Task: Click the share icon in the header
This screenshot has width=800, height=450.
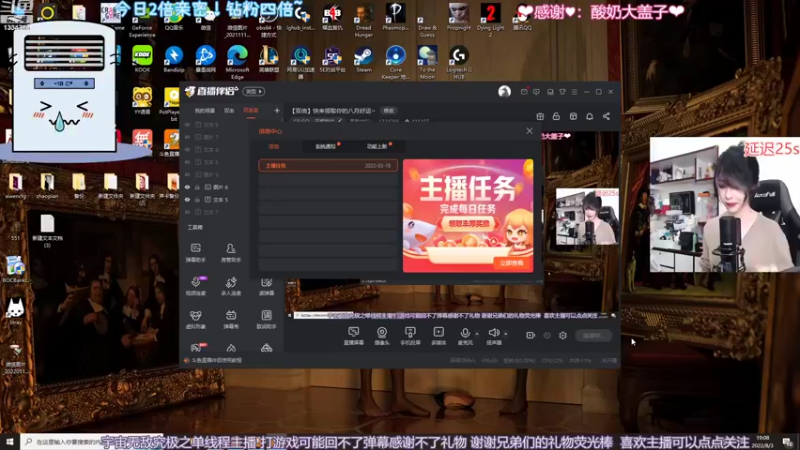Action: pos(606,116)
